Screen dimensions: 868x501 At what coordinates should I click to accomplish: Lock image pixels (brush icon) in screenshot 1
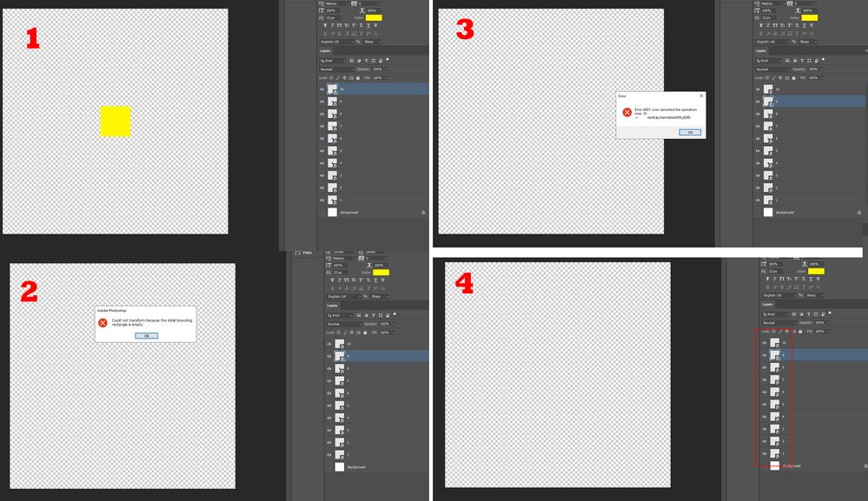[x=338, y=78]
